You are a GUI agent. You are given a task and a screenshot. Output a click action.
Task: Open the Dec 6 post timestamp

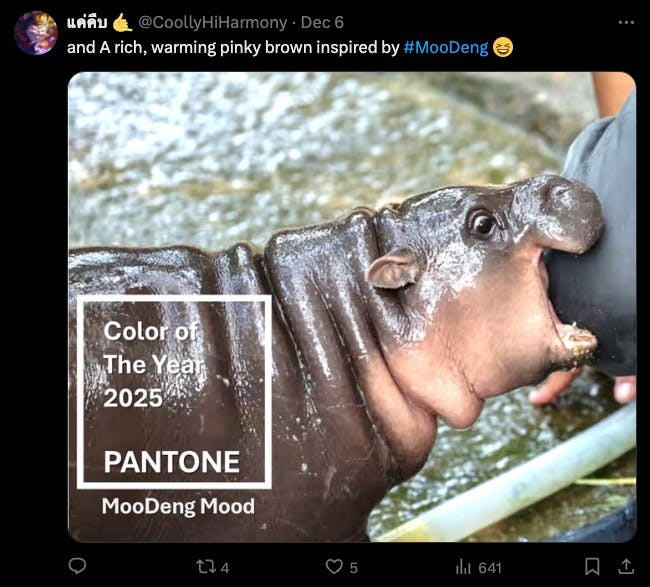[x=321, y=22]
